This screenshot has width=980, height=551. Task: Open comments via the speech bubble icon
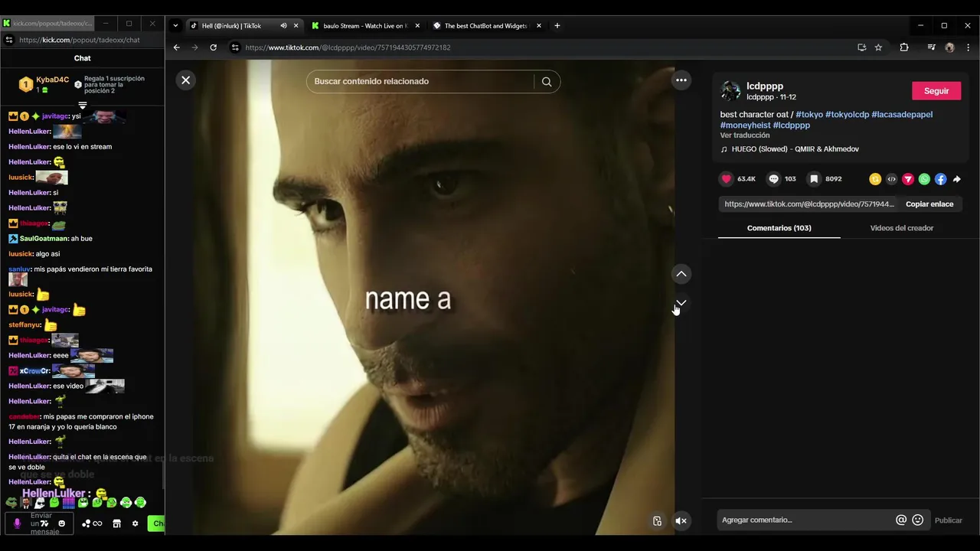[774, 179]
